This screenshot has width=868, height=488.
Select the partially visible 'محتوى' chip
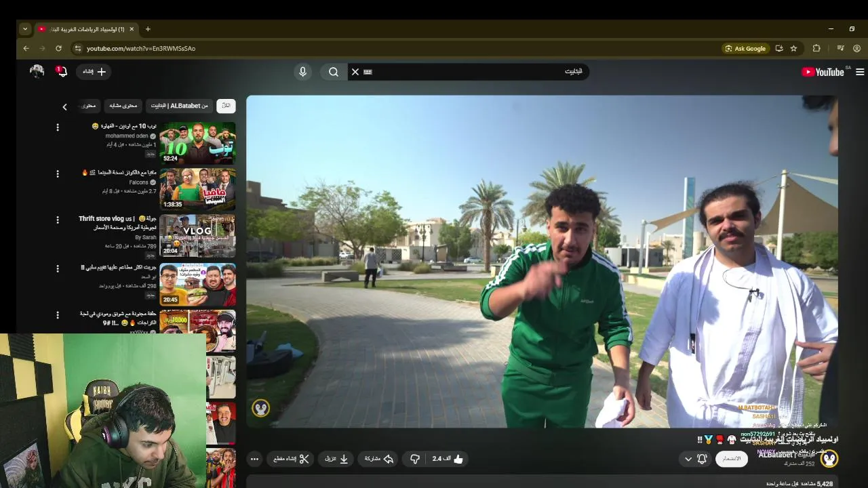pos(89,106)
